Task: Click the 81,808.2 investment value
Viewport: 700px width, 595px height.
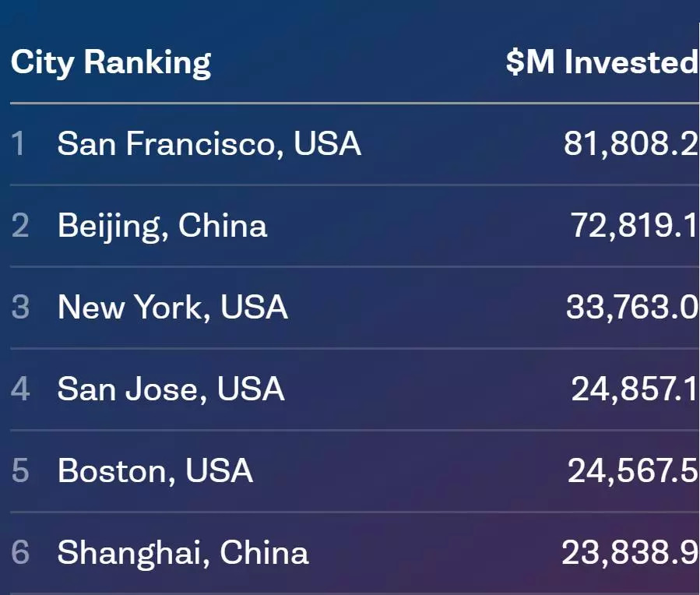Action: click(x=631, y=144)
